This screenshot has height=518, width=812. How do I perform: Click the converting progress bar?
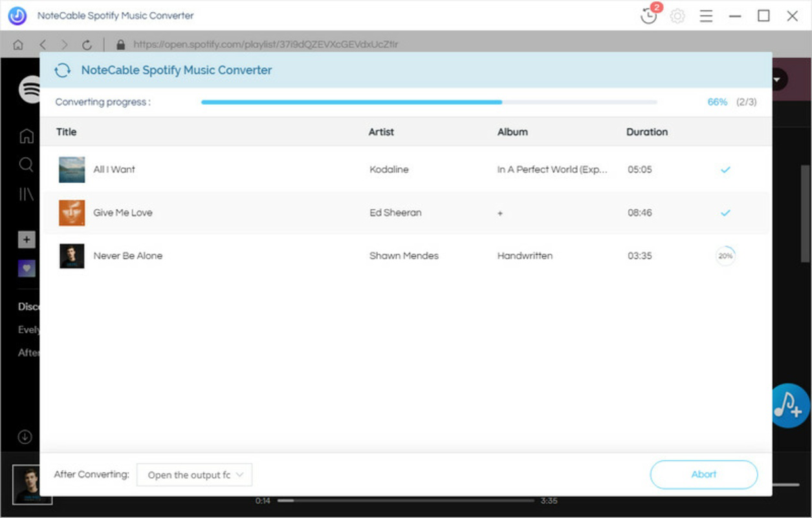click(x=429, y=102)
